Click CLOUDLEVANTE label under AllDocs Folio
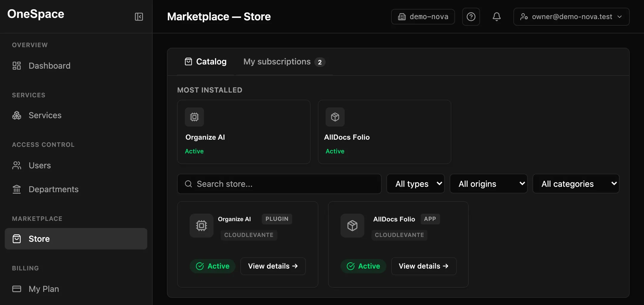The height and width of the screenshot is (305, 644). (400, 235)
